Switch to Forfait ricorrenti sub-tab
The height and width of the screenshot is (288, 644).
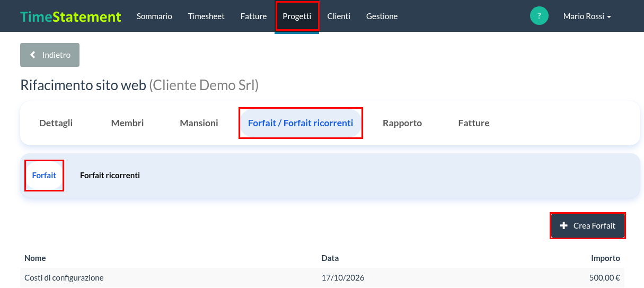point(110,175)
